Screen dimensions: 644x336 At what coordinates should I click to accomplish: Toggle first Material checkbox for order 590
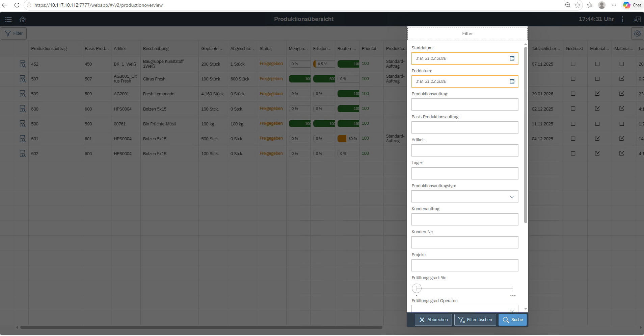click(597, 124)
